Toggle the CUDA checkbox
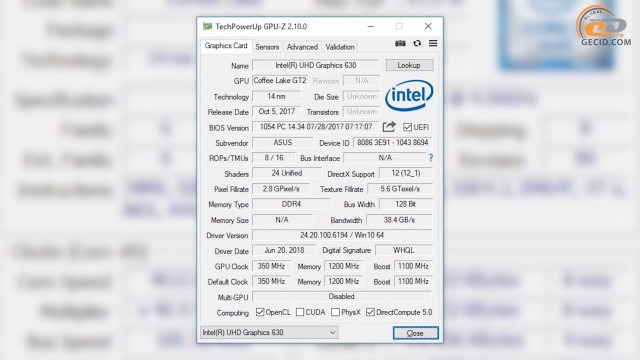640x360 pixels. tap(300, 312)
